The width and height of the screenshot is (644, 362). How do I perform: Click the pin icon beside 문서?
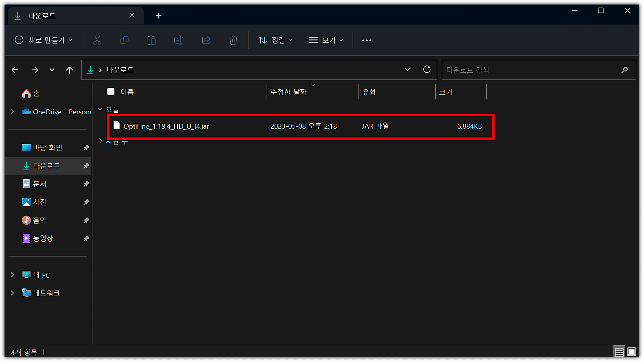[x=86, y=184]
